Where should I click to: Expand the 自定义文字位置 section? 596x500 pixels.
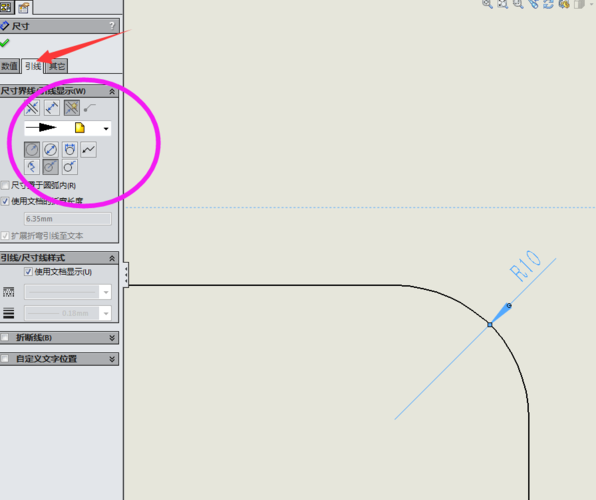click(x=112, y=359)
